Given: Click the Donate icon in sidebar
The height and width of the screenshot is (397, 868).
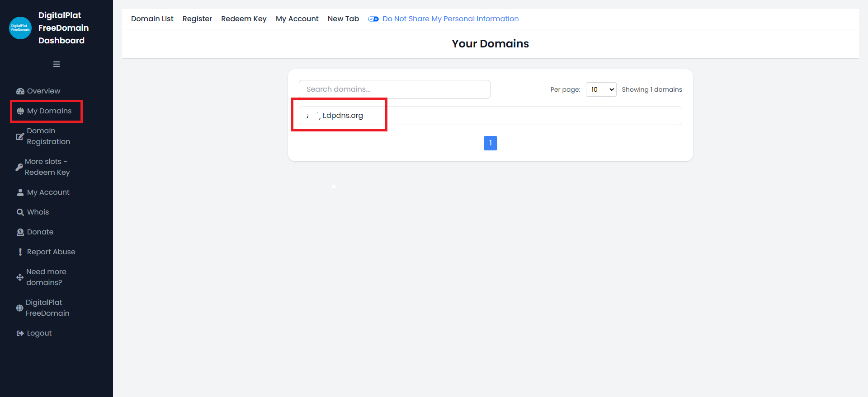Looking at the screenshot, I should [20, 232].
